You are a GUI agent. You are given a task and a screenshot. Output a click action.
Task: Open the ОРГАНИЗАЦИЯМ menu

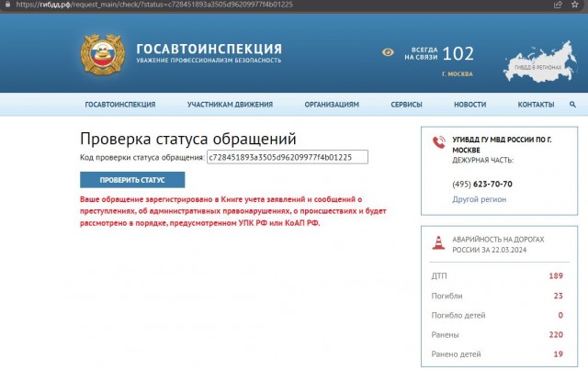point(332,105)
